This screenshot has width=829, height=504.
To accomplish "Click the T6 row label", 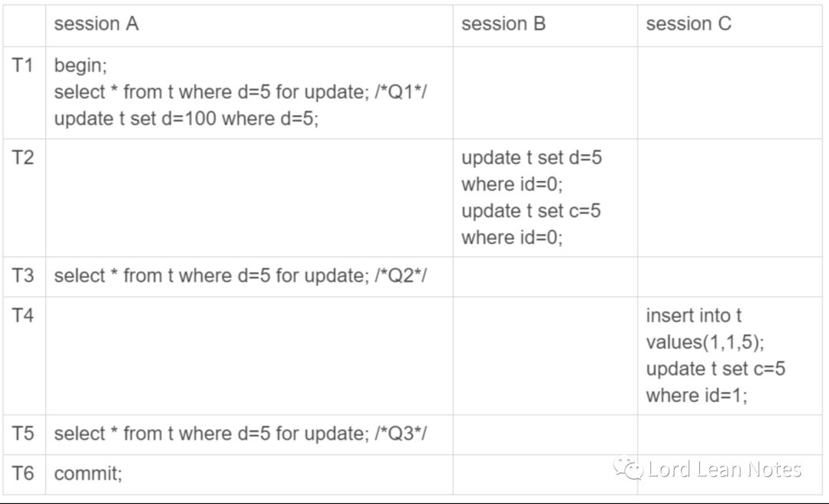I will pyautogui.click(x=22, y=473).
